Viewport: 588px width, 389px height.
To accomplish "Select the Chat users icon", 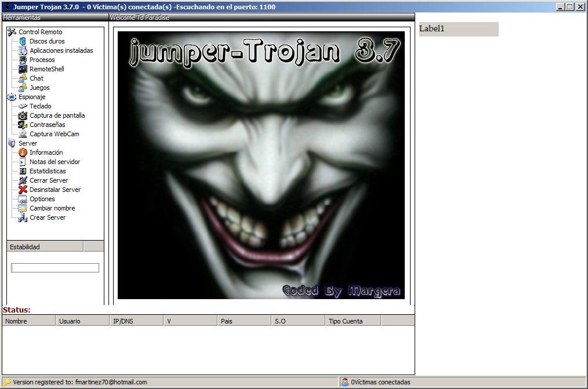I will pyautogui.click(x=23, y=78).
